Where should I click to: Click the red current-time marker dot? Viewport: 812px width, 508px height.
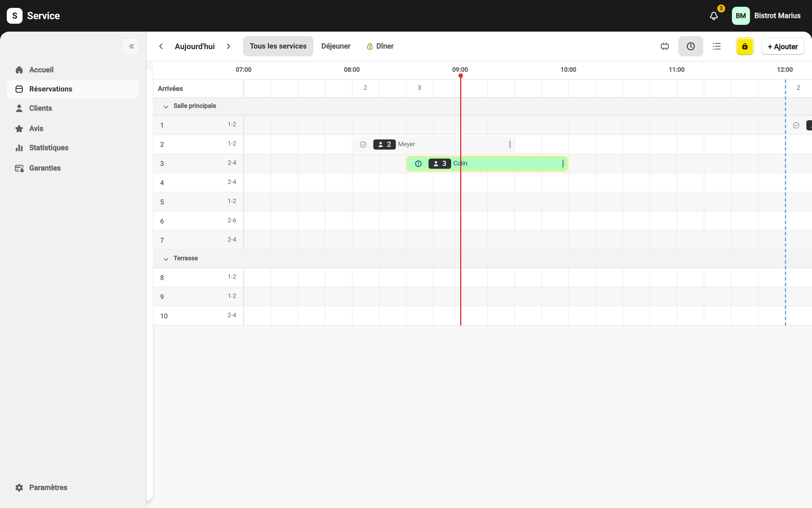pos(461,76)
